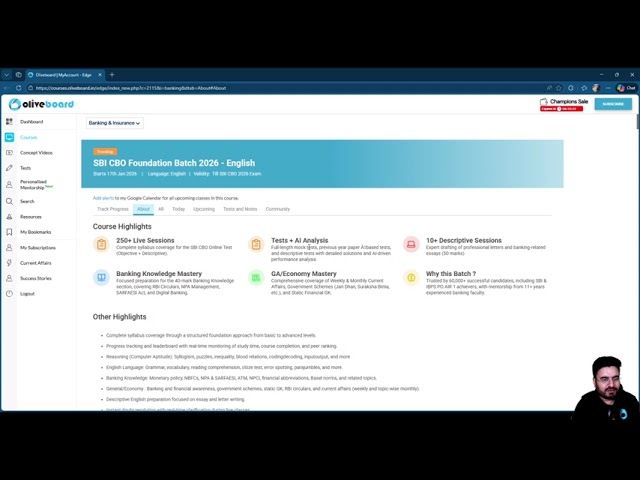Click the Subscribe button
The image size is (640, 480).
[x=613, y=104]
